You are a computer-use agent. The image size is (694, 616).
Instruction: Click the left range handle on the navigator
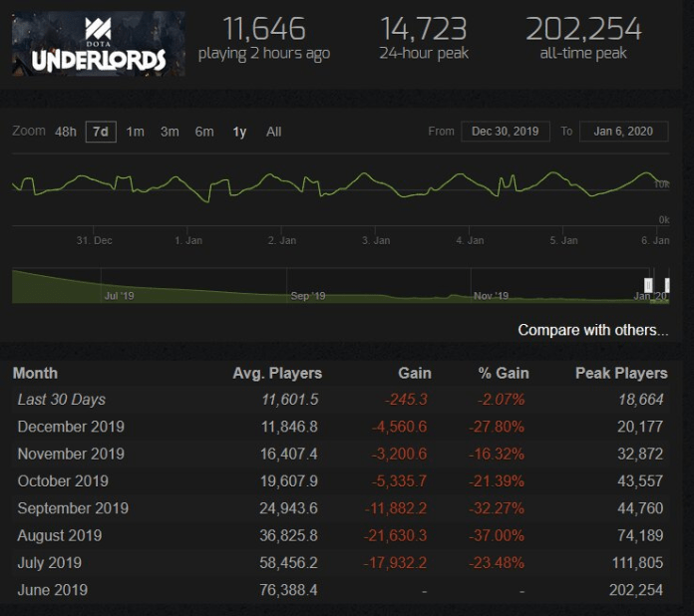(648, 285)
